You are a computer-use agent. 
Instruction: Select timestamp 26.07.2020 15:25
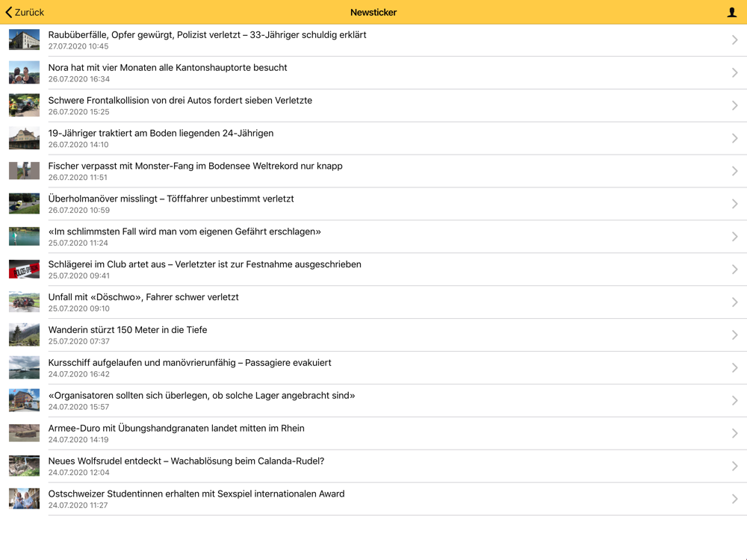pyautogui.click(x=78, y=112)
